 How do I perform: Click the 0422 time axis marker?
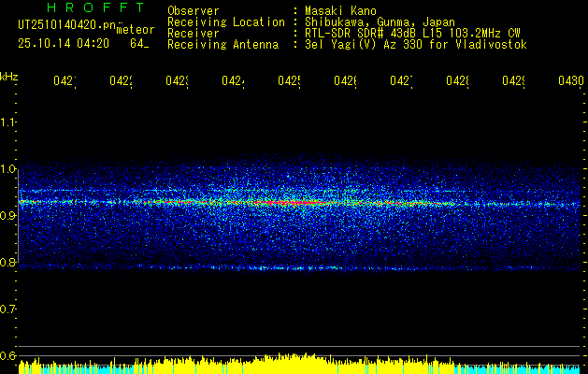(122, 80)
